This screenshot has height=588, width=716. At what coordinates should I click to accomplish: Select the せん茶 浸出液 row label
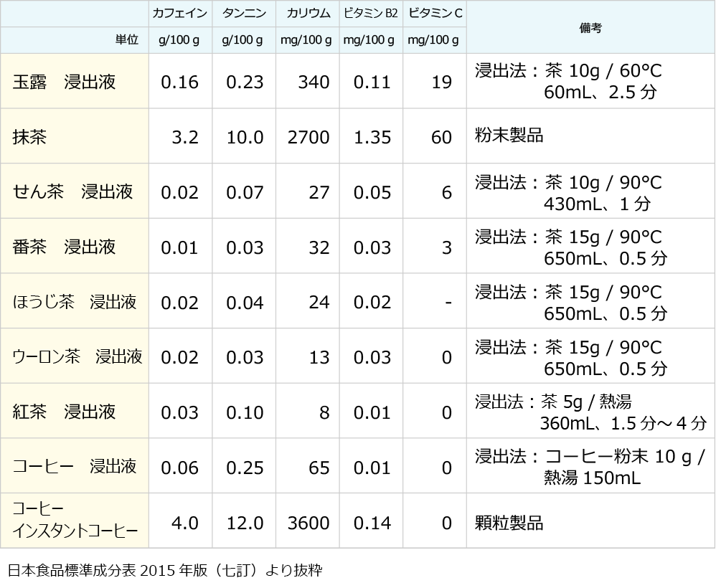click(x=73, y=192)
